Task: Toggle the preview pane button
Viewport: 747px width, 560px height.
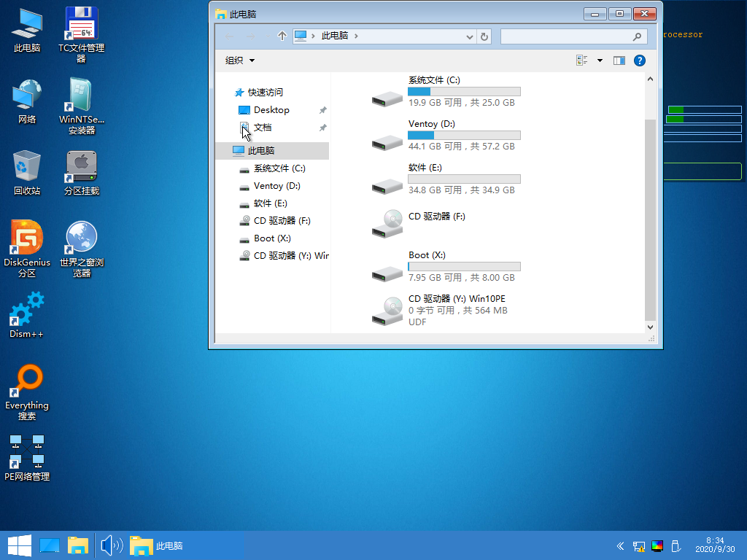Action: (x=619, y=61)
